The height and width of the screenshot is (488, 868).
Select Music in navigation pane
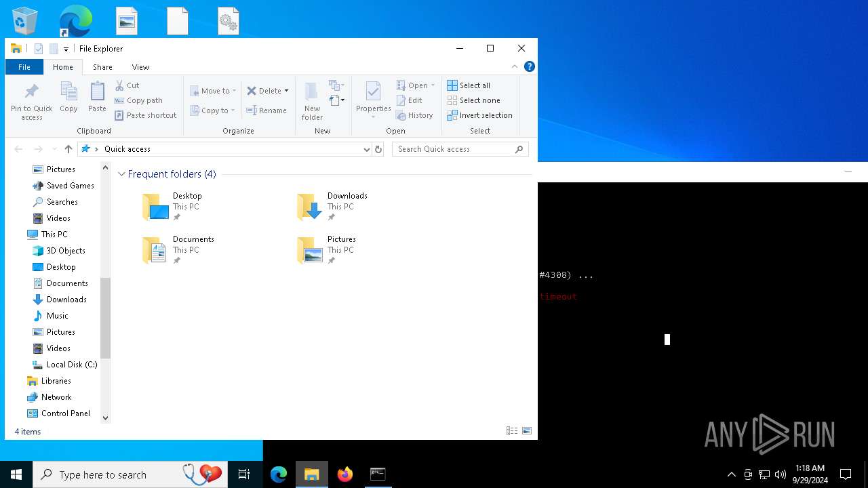pyautogui.click(x=51, y=316)
